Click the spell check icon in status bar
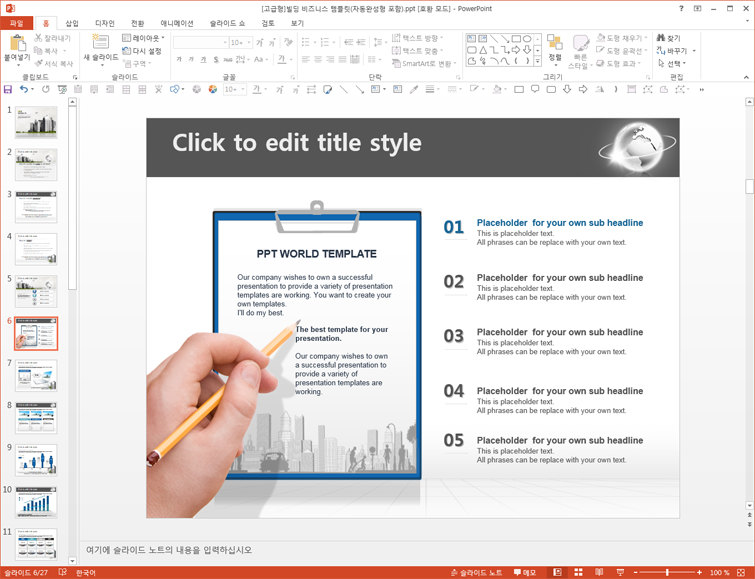Viewport: 755px width, 579px height. pos(63,572)
